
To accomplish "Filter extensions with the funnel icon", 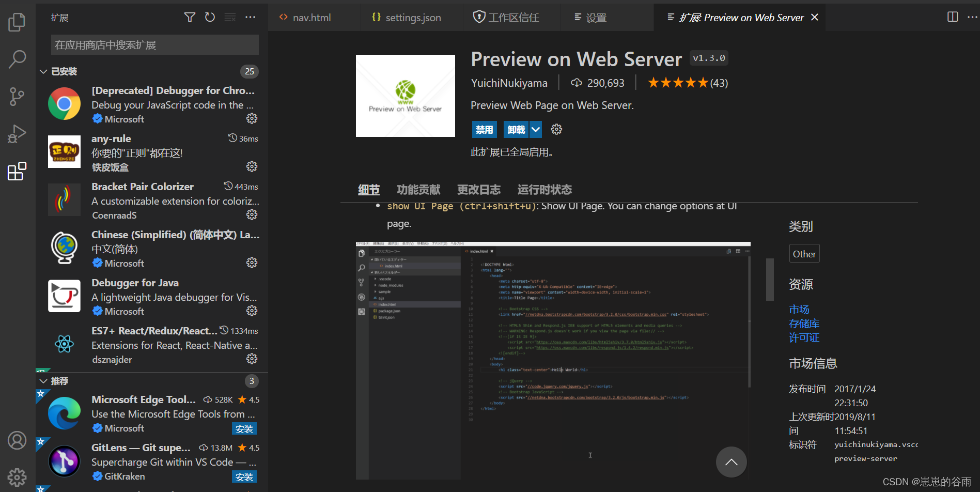I will pyautogui.click(x=190, y=18).
